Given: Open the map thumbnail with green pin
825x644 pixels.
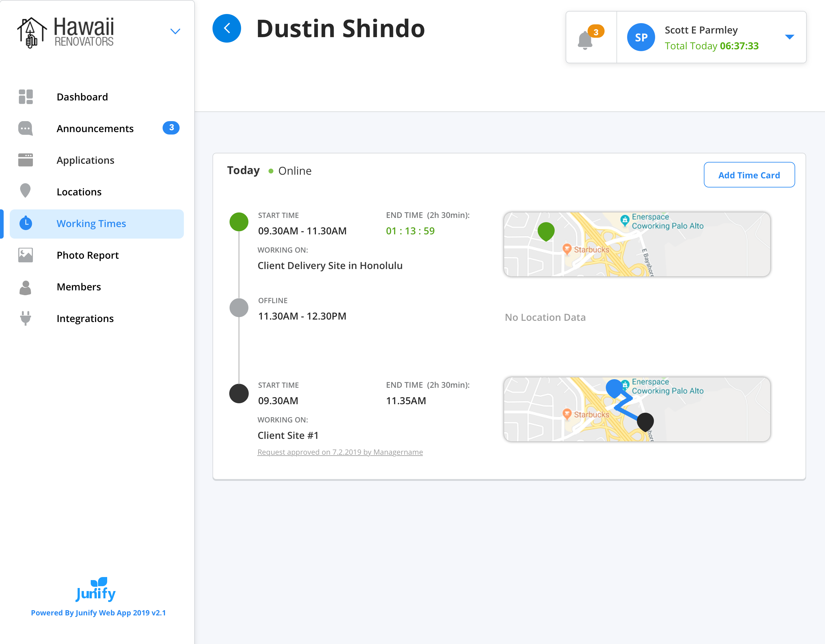Looking at the screenshot, I should tap(637, 244).
